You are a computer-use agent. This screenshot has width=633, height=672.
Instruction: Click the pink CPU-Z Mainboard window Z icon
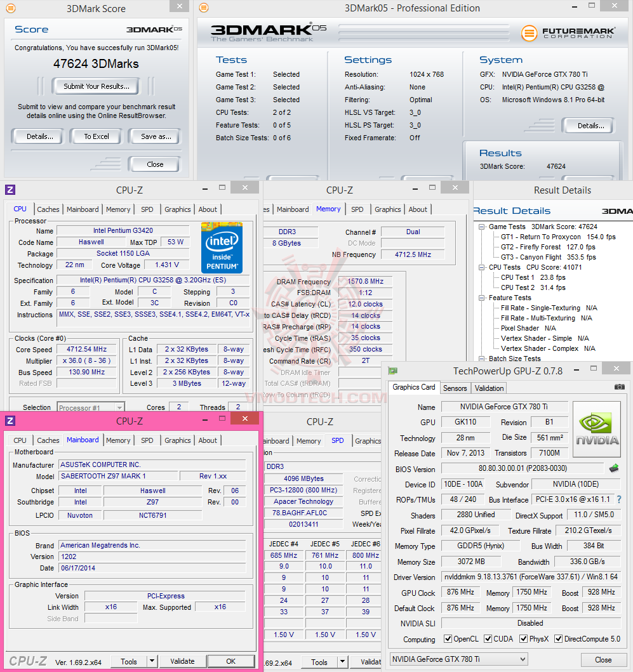point(10,421)
